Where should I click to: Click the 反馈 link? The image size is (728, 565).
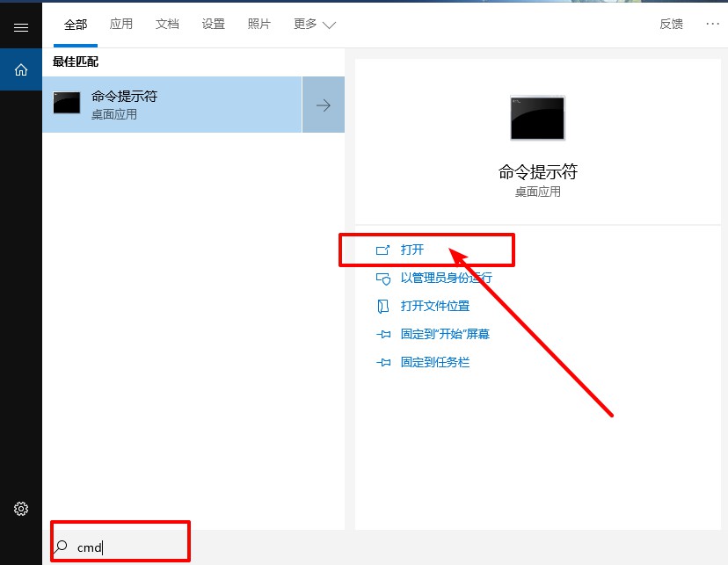point(672,24)
